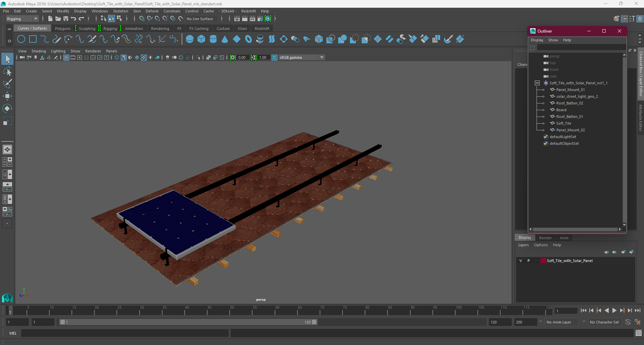Click the time range slider bar

[x=188, y=322]
